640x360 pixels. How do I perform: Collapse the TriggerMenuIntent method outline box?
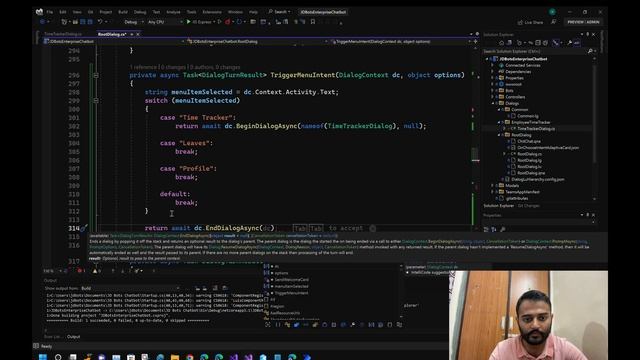tap(96, 75)
